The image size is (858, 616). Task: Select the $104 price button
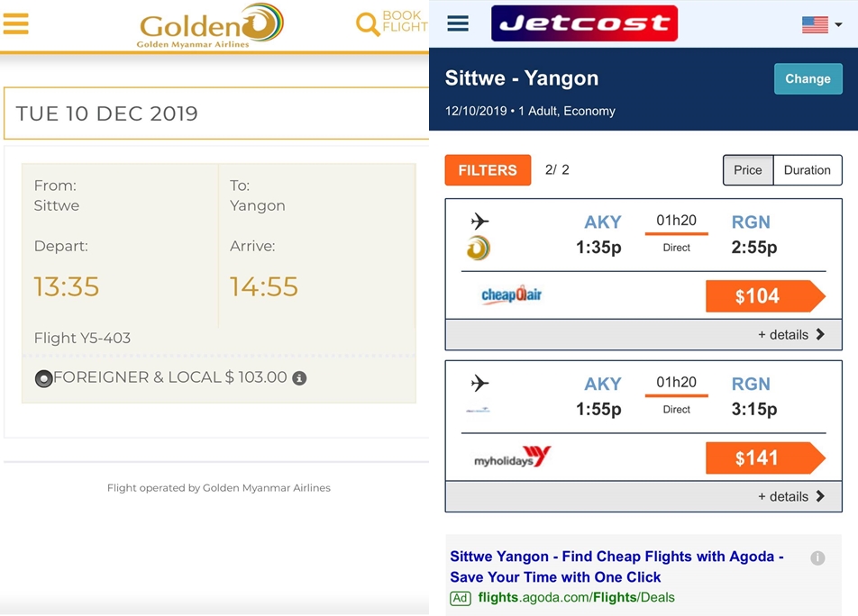765,296
